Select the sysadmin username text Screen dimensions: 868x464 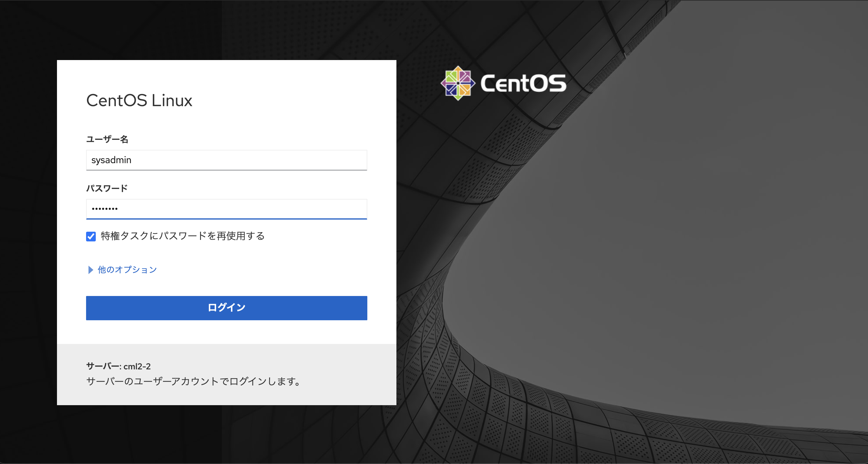(111, 160)
